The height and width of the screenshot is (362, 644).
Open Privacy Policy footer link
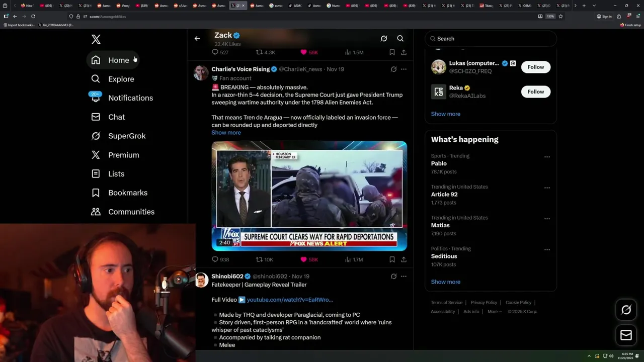[x=484, y=303]
